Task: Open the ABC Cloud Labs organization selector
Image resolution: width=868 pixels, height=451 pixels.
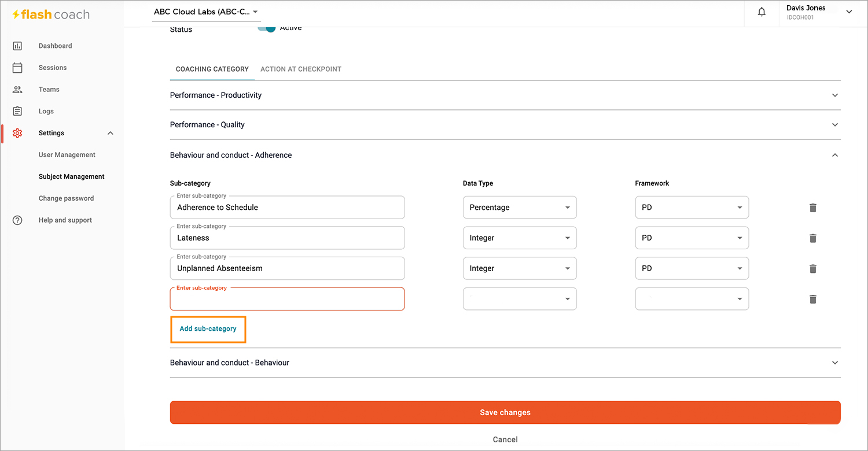Action: click(x=207, y=12)
